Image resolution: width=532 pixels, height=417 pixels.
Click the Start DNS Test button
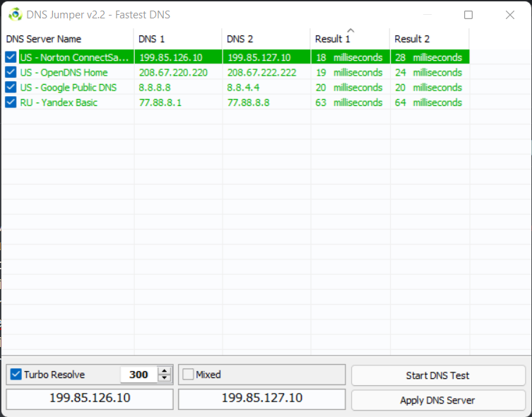[438, 375]
